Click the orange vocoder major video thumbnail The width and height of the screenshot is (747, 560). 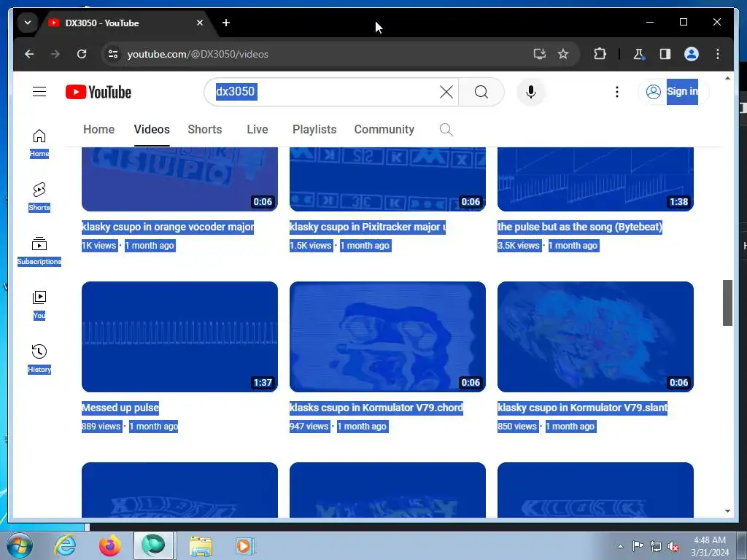pyautogui.click(x=179, y=179)
